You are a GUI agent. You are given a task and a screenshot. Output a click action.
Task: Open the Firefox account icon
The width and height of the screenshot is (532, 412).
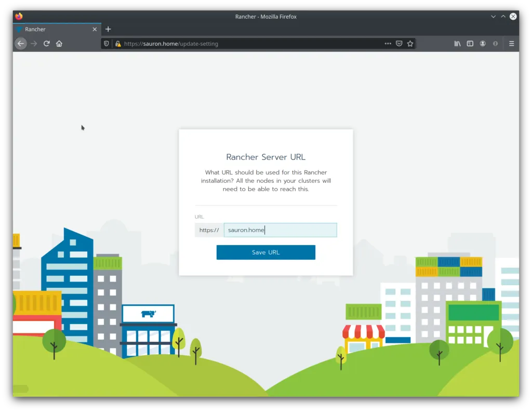pos(483,44)
